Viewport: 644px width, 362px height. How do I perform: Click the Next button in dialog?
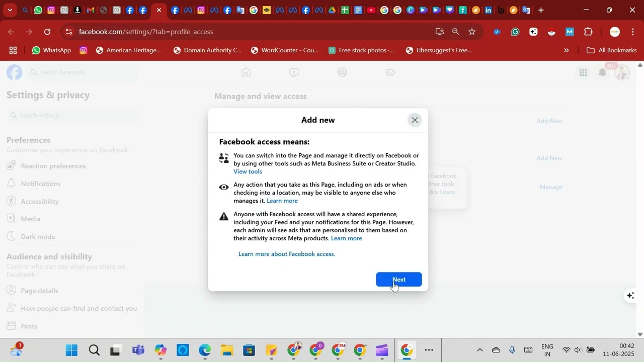tap(399, 280)
